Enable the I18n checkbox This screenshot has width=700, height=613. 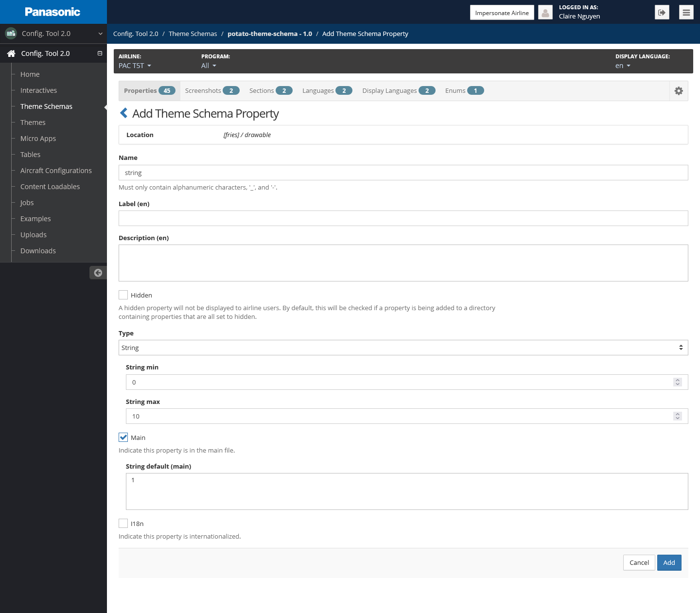coord(123,524)
